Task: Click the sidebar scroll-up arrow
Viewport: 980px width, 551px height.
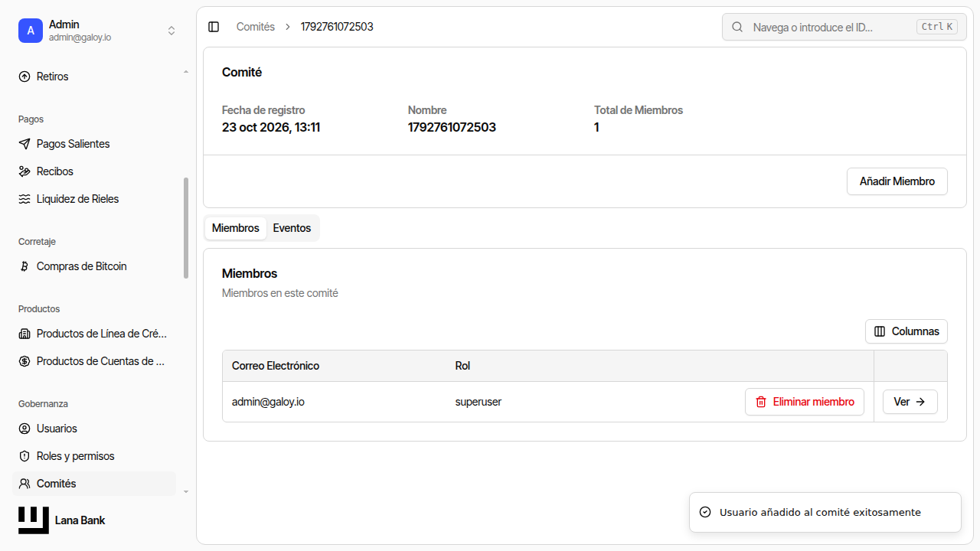Action: [x=186, y=72]
